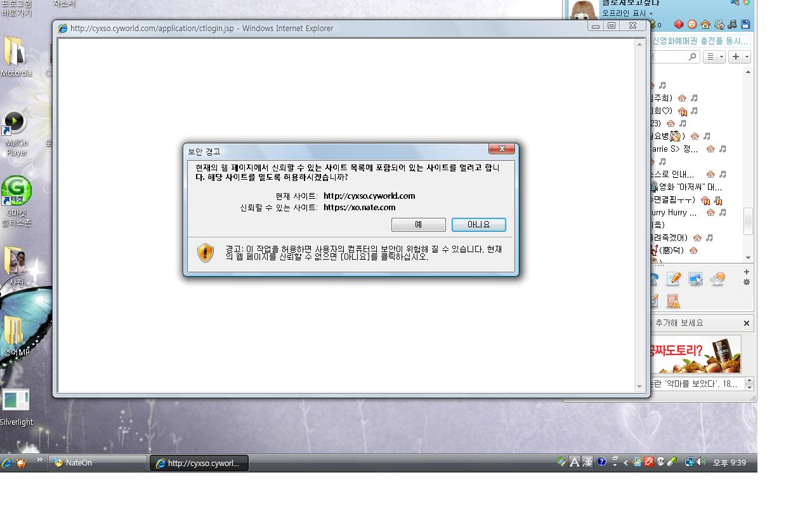This screenshot has width=812, height=508.
Task: Click the 오후 9:39 taskbar clock
Action: [x=730, y=463]
